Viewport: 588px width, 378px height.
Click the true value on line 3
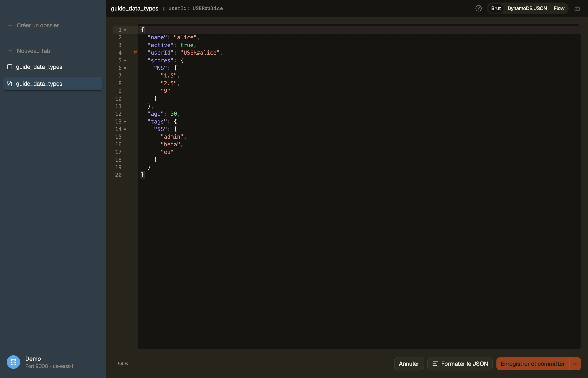point(187,45)
